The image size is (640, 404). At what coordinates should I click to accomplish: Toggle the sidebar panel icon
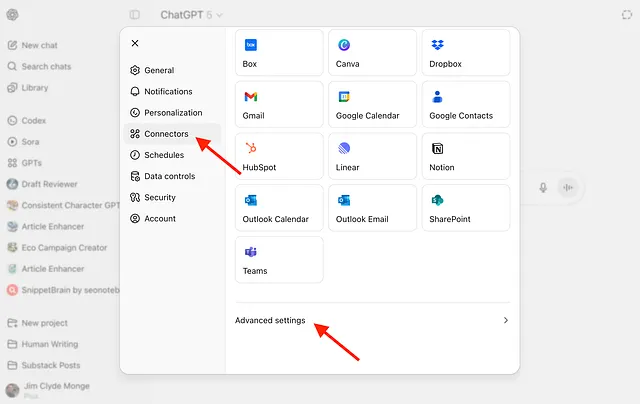pos(135,15)
